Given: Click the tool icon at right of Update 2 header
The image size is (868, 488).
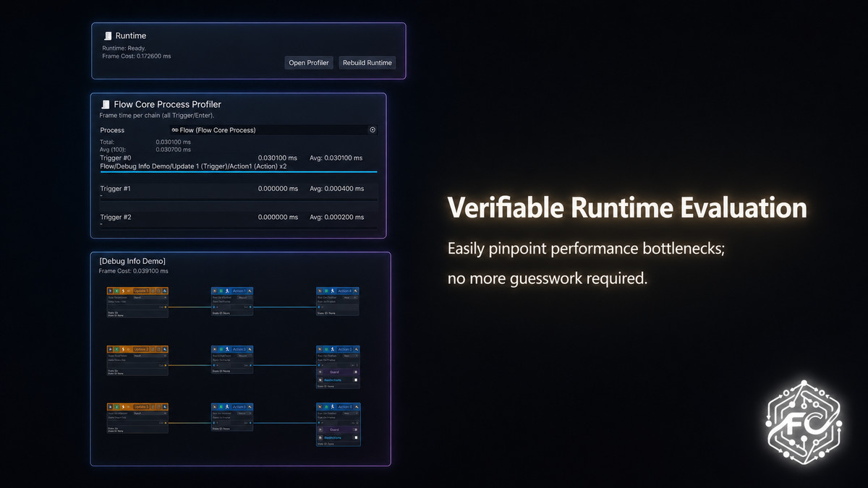Looking at the screenshot, I should 165,349.
